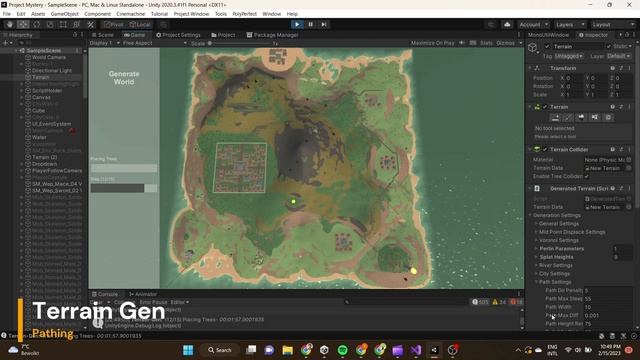Collapse the SampleScene hierarchy node
This screenshot has height=360, width=640.
tap(16, 51)
